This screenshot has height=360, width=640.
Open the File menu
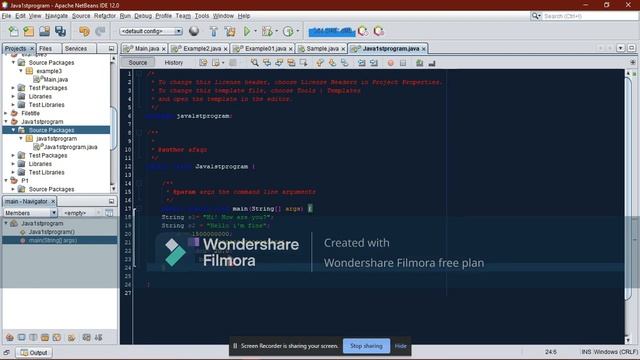[6, 16]
